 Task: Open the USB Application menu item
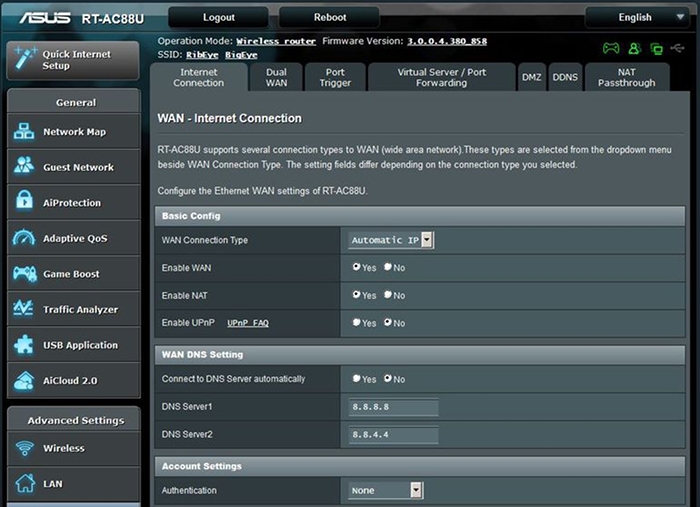click(74, 345)
